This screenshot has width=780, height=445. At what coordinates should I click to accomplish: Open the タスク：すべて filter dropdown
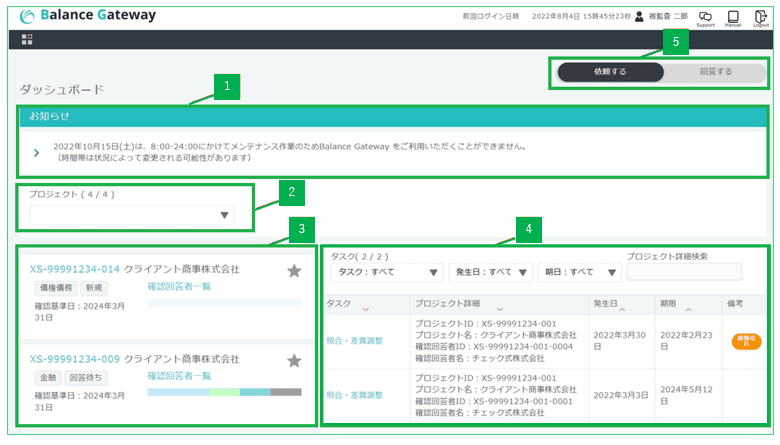pos(387,272)
